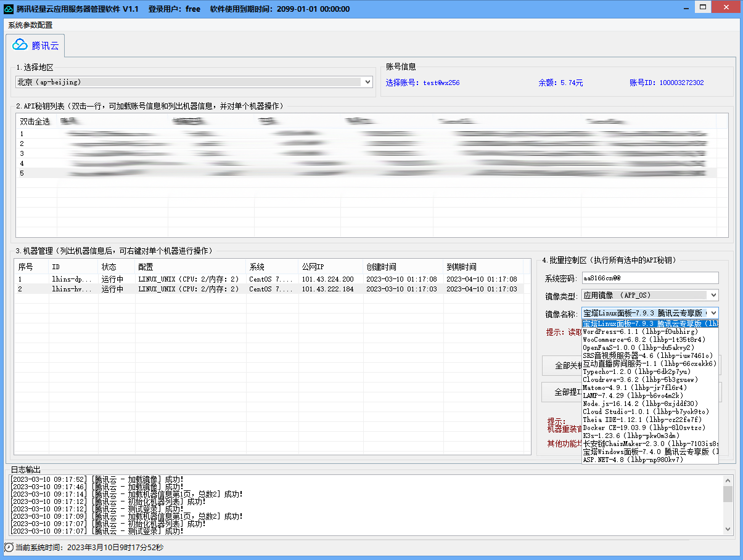Select WordPress-6.1.1 from the image list
This screenshot has height=560, width=743.
pyautogui.click(x=650, y=331)
